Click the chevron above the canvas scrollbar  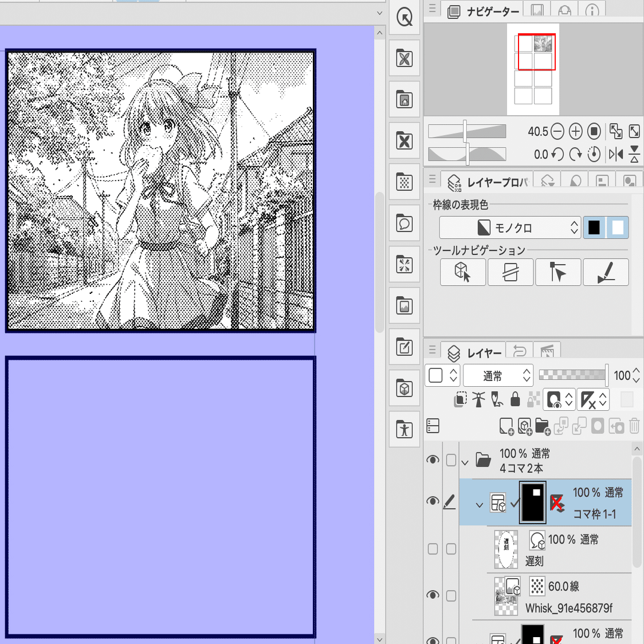[x=379, y=13]
